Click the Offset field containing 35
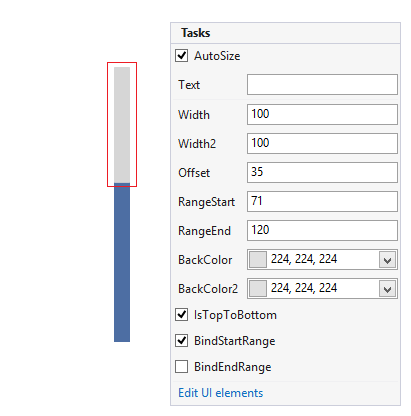 click(322, 172)
